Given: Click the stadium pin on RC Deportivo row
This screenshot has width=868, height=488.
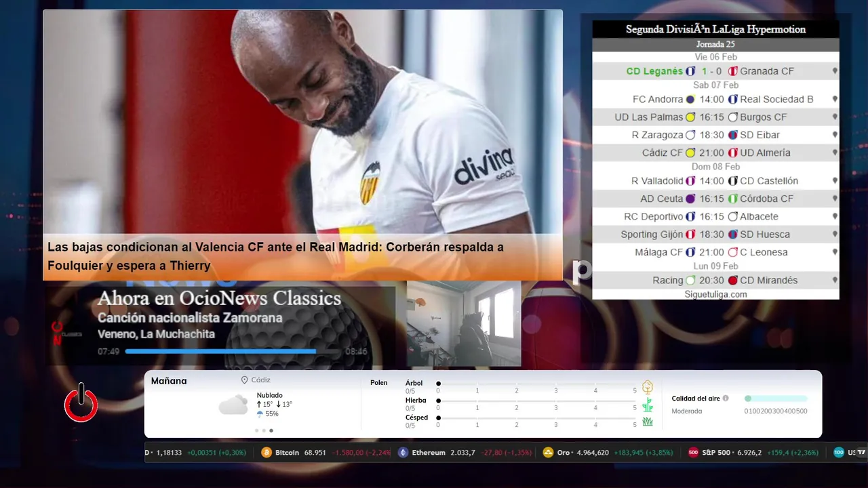Looking at the screenshot, I should click(x=835, y=216).
